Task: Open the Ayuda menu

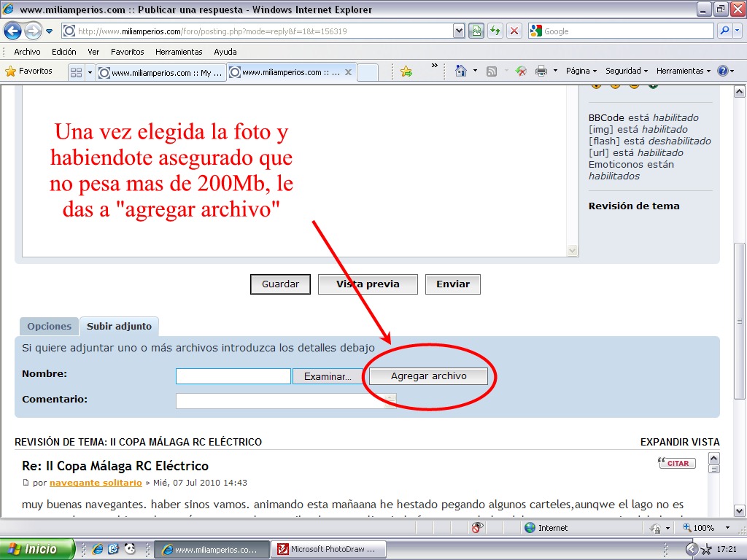Action: pyautogui.click(x=225, y=52)
